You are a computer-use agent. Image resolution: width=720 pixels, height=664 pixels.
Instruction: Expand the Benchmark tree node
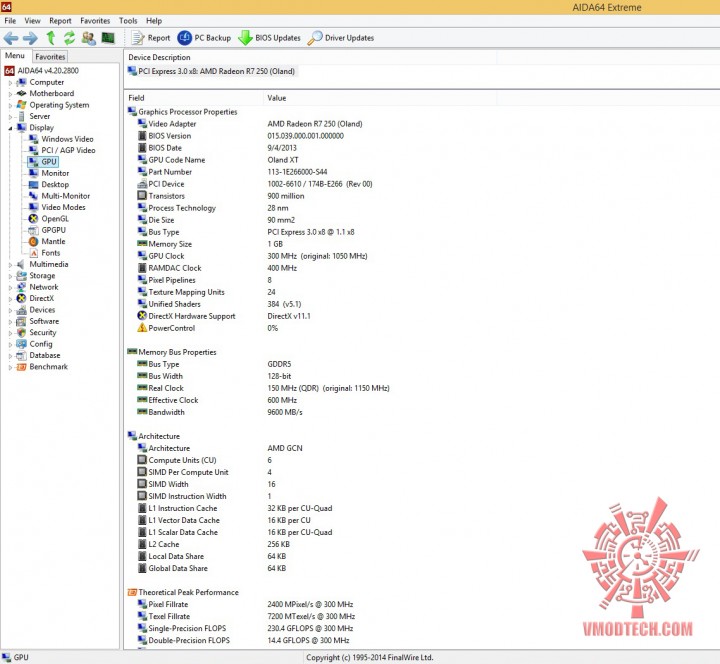(10, 367)
